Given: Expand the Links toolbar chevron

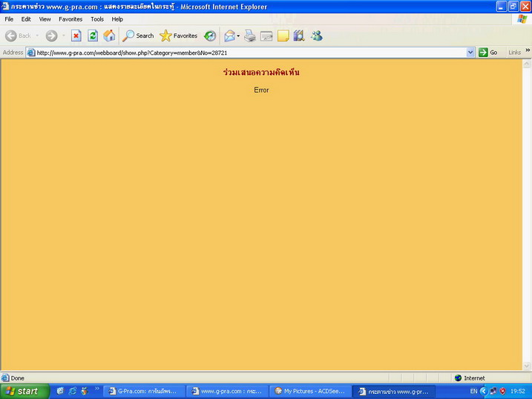Looking at the screenshot, I should pyautogui.click(x=528, y=51).
